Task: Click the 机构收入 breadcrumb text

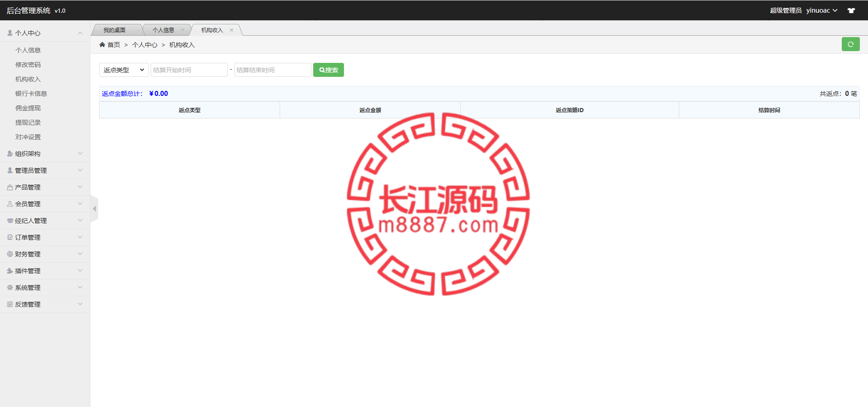Action: 182,45
